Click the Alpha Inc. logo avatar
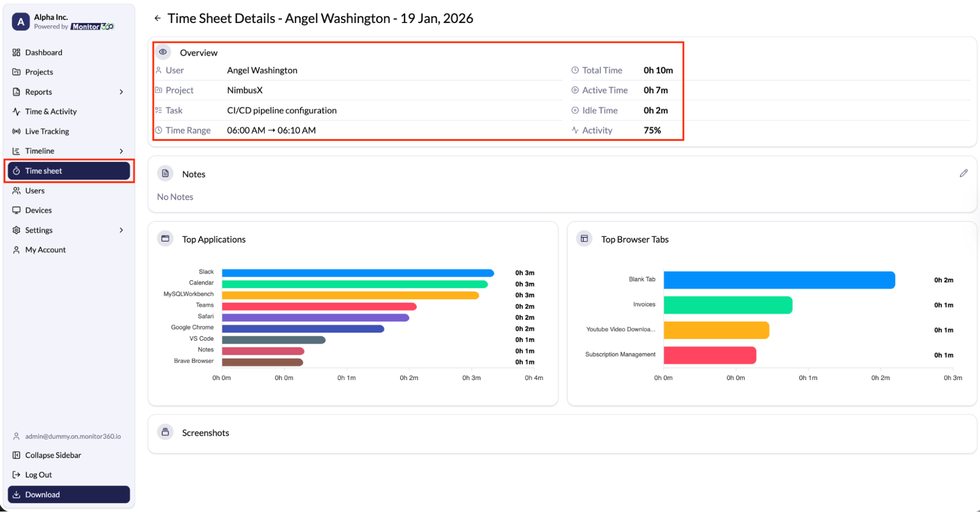 tap(21, 22)
